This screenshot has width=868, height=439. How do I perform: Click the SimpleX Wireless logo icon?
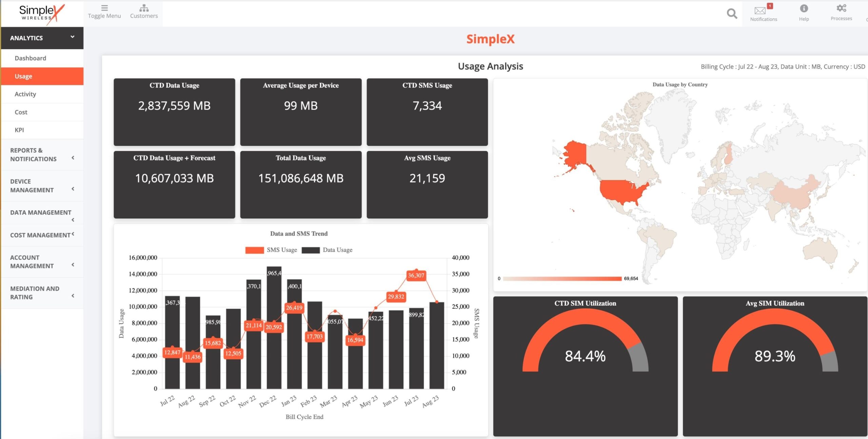pos(42,12)
